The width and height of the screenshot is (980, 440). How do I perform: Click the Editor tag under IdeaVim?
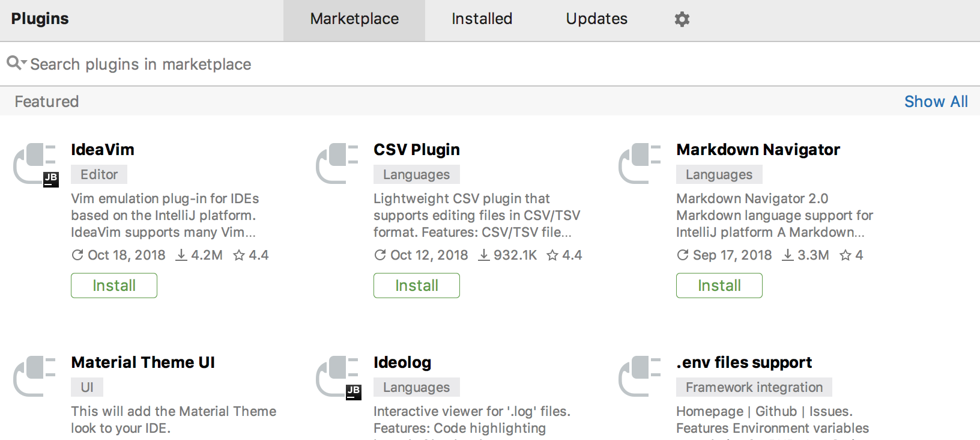click(x=99, y=174)
